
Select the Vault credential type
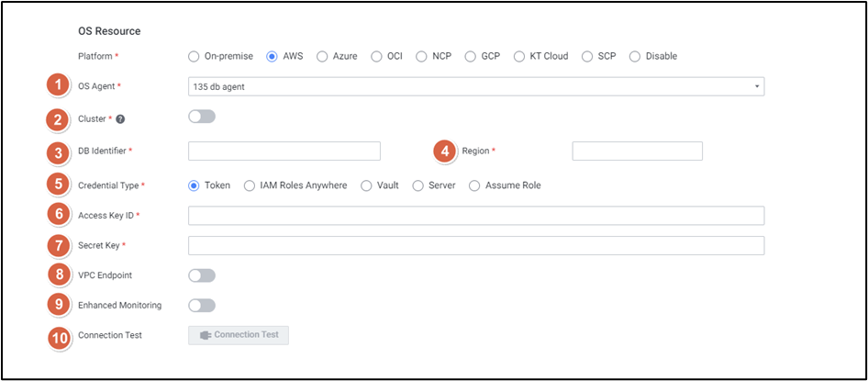click(x=367, y=185)
